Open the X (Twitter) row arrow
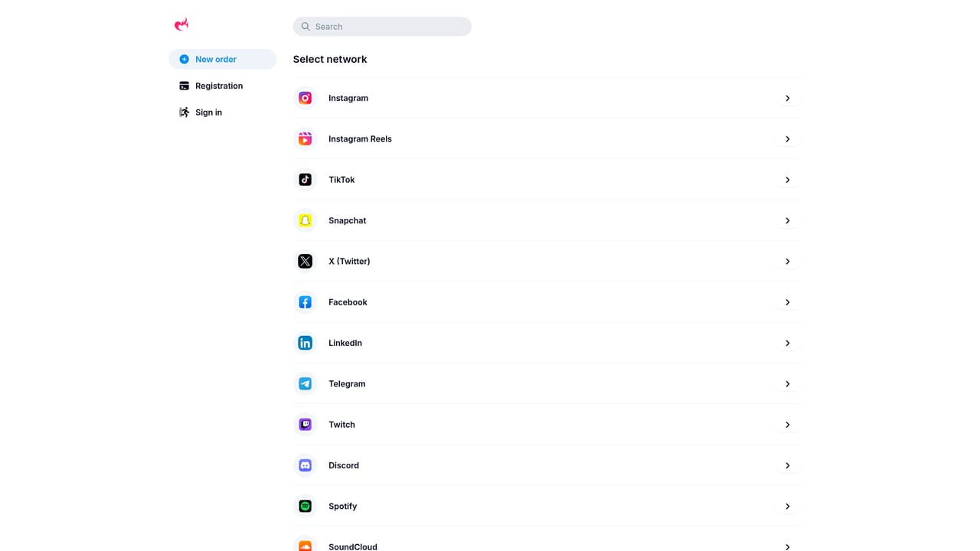Screen dimensions: 980x551 point(787,261)
